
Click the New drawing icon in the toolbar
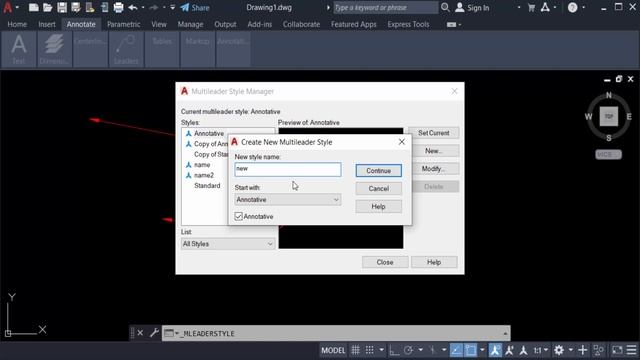click(34, 7)
